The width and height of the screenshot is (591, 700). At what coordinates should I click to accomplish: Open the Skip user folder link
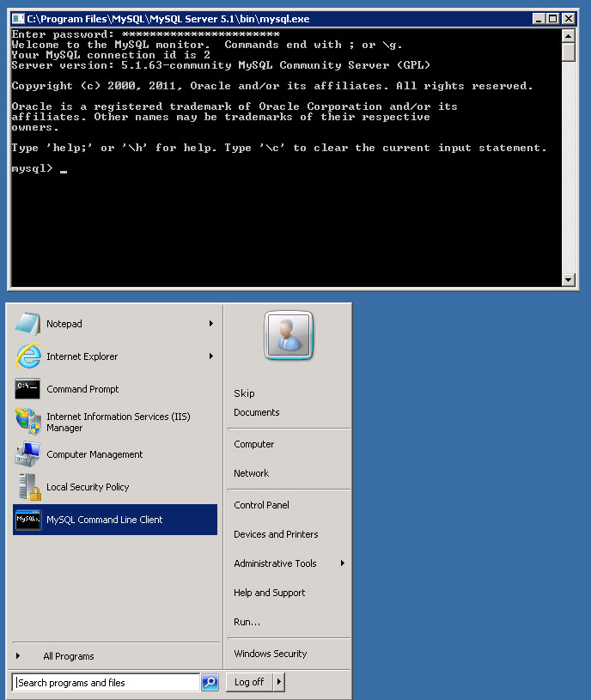tap(244, 393)
